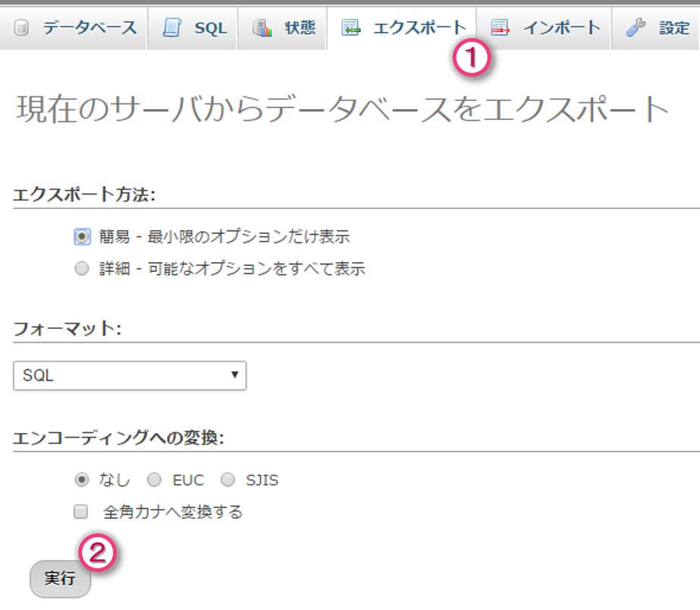Choose EUC encoding radio button
Screen dimensions: 700x610
(x=154, y=480)
